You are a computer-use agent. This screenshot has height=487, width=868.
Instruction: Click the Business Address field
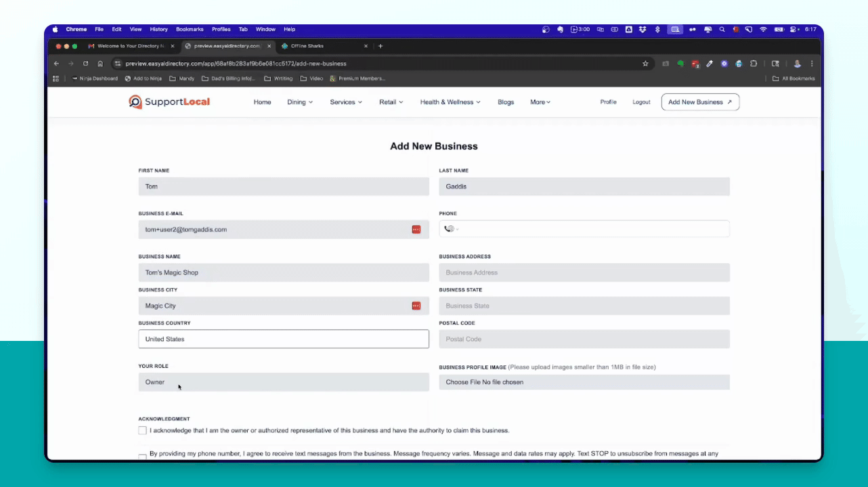pyautogui.click(x=584, y=273)
